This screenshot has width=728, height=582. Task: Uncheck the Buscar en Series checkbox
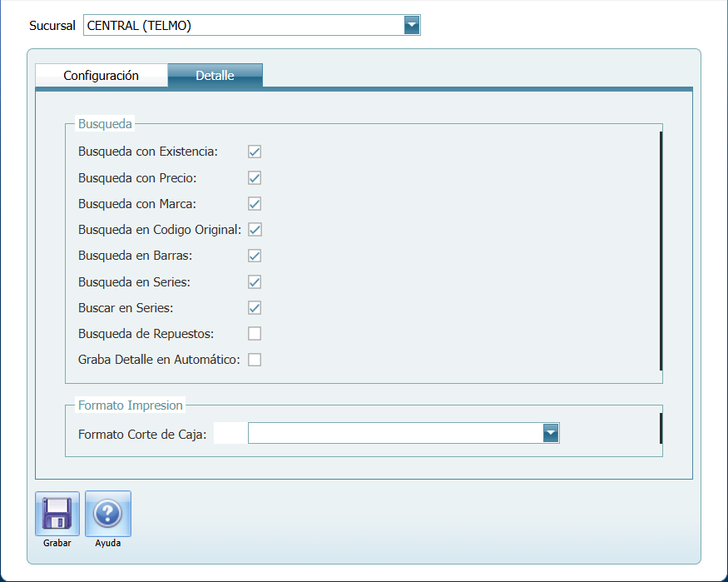click(255, 308)
